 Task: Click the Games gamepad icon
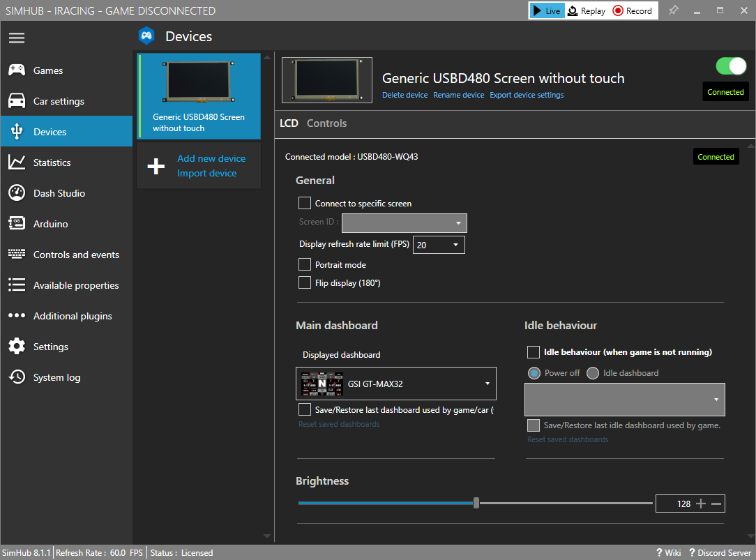[17, 70]
